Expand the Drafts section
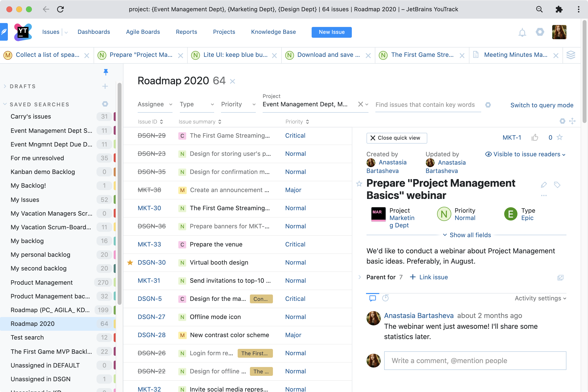The width and height of the screenshot is (588, 392). click(5, 86)
